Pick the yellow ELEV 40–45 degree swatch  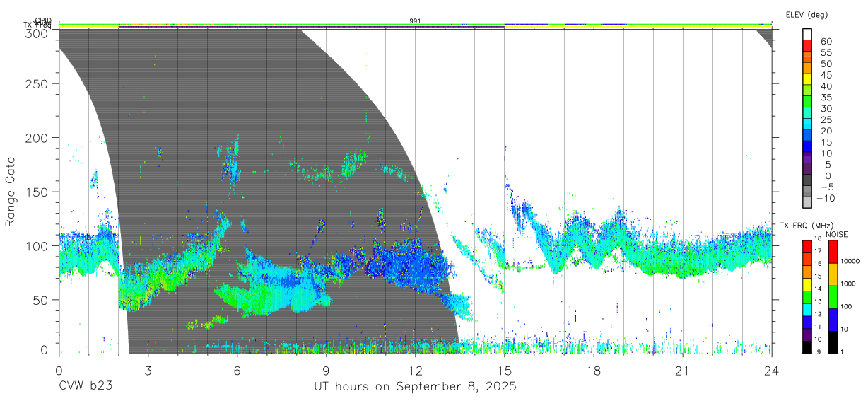point(807,79)
